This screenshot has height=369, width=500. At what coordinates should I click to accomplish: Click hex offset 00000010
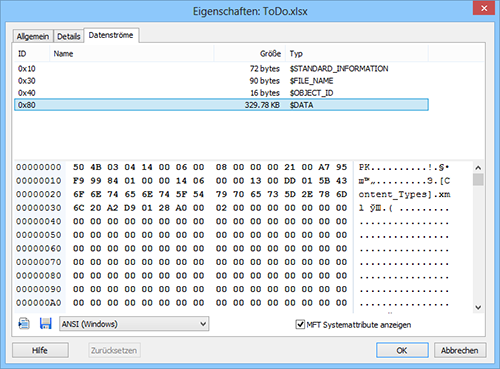[39, 181]
